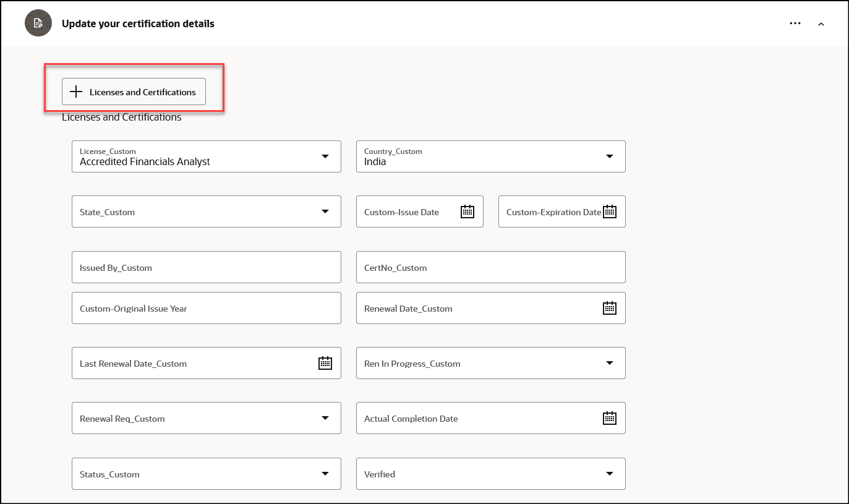Click the certification task document icon
This screenshot has height=504, width=849.
tap(38, 23)
